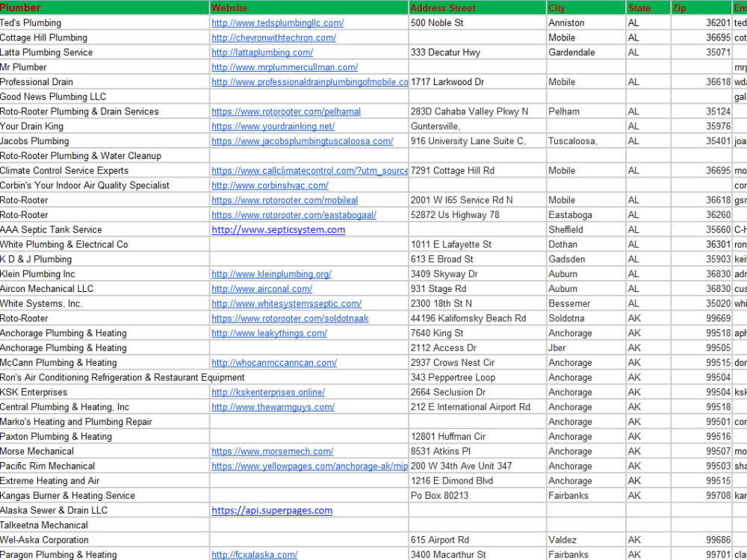Image resolution: width=747 pixels, height=560 pixels.
Task: Select the White Plumbing & Electrical Co cell
Action: (x=105, y=244)
